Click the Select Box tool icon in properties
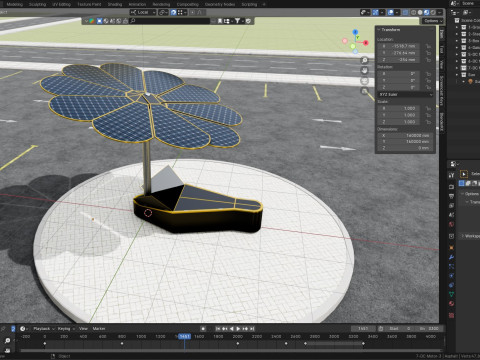 click(464, 174)
